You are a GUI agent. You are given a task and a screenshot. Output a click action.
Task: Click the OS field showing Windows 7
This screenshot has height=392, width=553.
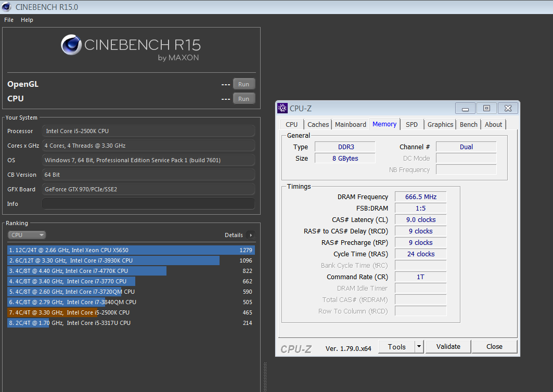148,160
